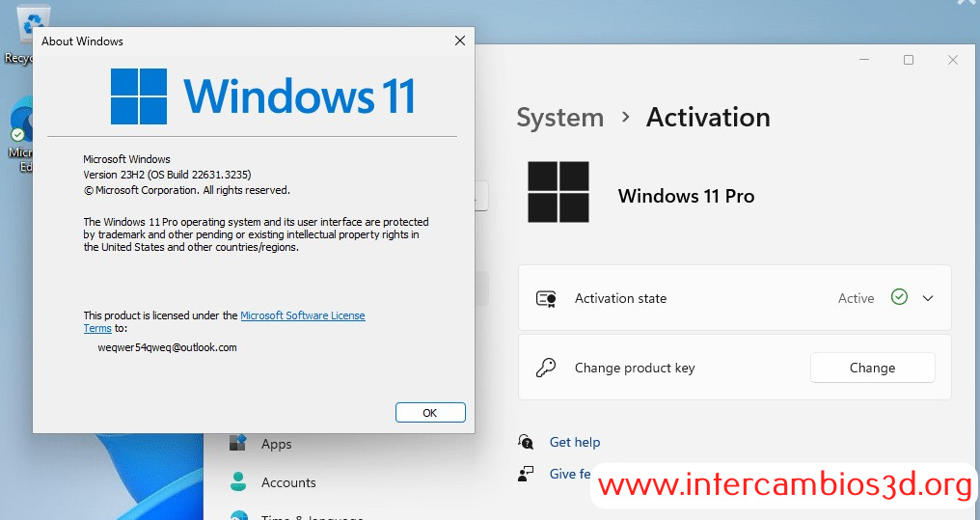Image resolution: width=980 pixels, height=520 pixels.
Task: Click the Activation state certificate icon
Action: (x=546, y=299)
